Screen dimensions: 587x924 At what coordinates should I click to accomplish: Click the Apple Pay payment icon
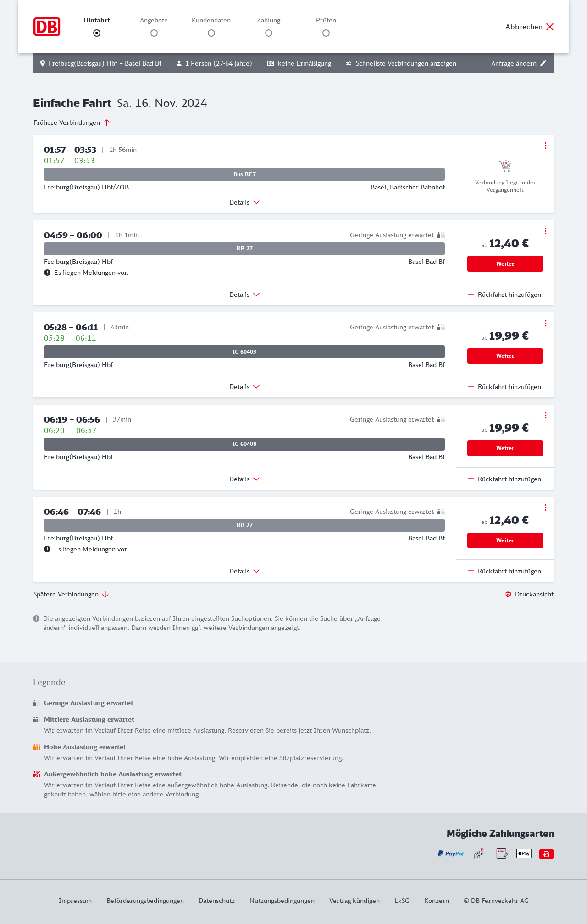point(524,853)
